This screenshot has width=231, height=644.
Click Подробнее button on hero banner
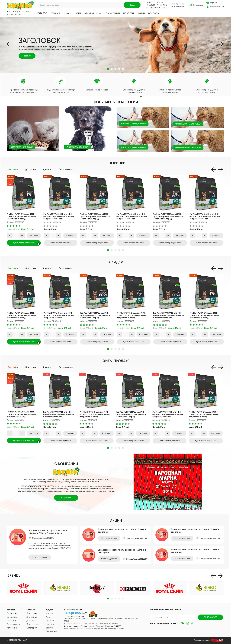(x=27, y=56)
